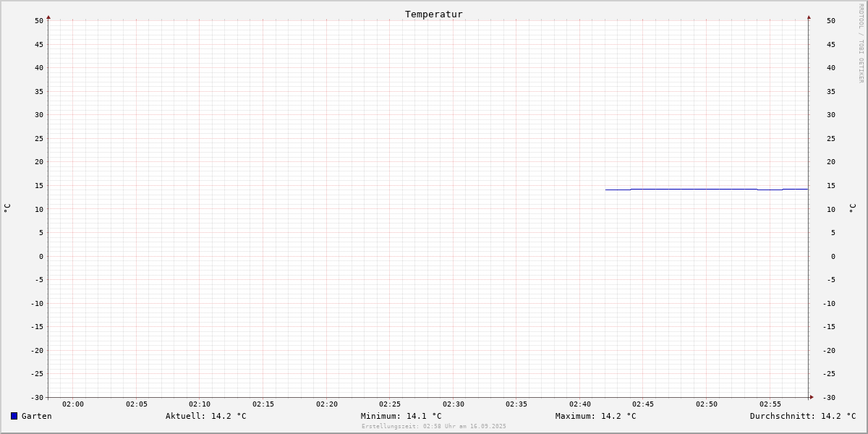868x434 pixels.
Task: Click the RRDTOOL / TOBI OETIKER watermark
Action: [x=861, y=43]
